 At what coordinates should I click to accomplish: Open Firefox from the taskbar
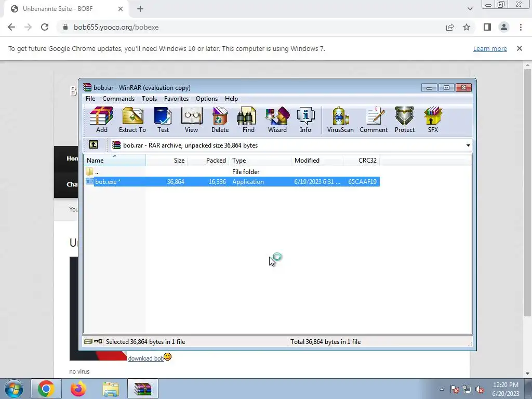coord(78,389)
